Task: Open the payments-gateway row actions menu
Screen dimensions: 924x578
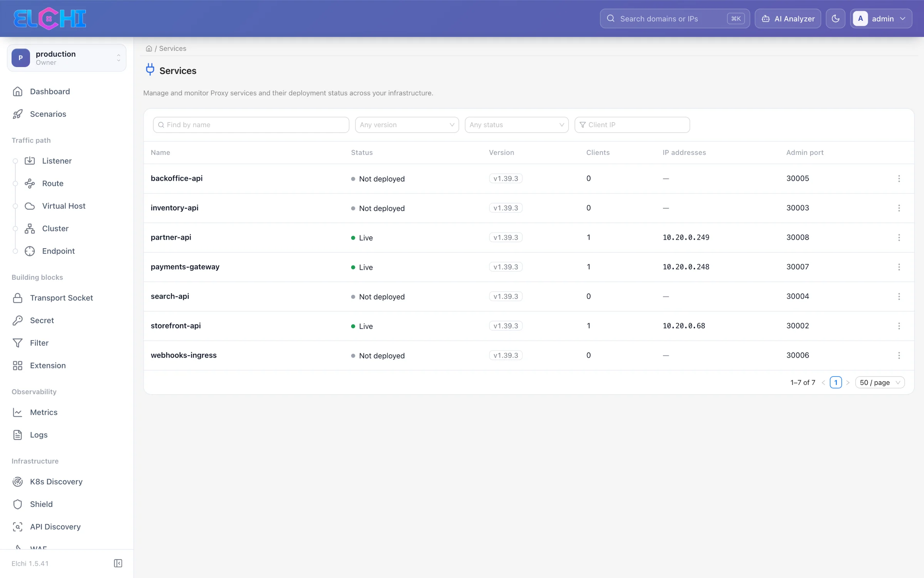Action: point(899,267)
